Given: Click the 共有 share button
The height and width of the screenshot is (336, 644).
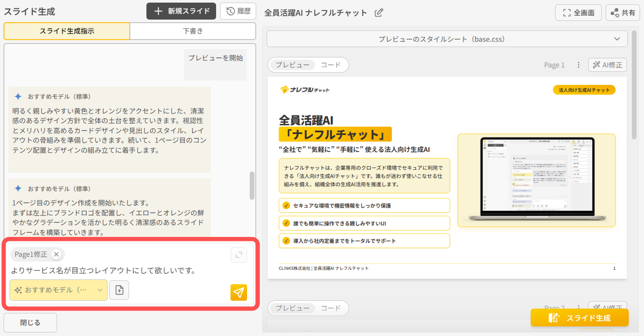Looking at the screenshot, I should pos(623,13).
